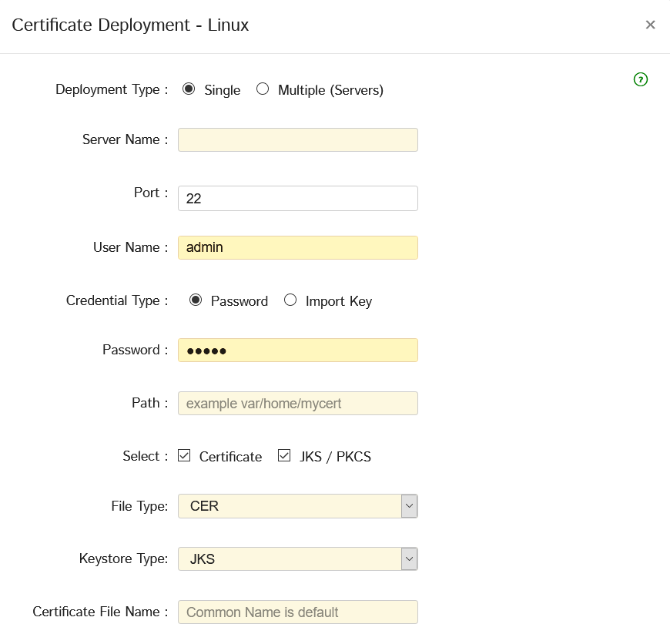Switch credential type to Import Key
670x644 pixels.
tap(290, 300)
